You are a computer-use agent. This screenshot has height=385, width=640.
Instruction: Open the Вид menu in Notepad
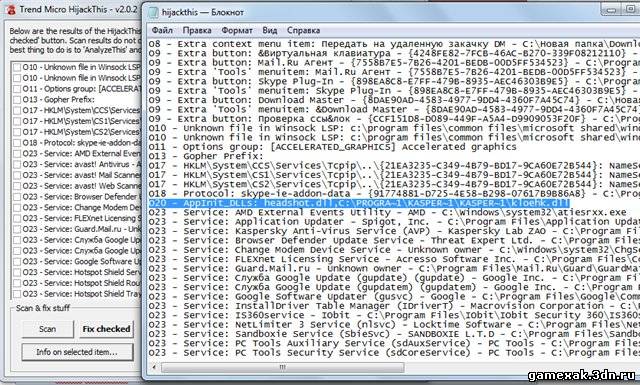click(269, 30)
